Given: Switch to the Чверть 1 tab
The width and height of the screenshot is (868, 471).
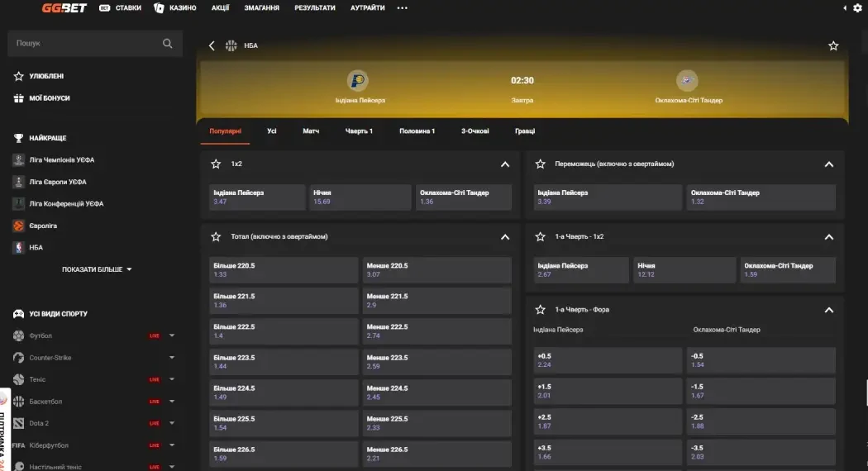Looking at the screenshot, I should (x=359, y=131).
